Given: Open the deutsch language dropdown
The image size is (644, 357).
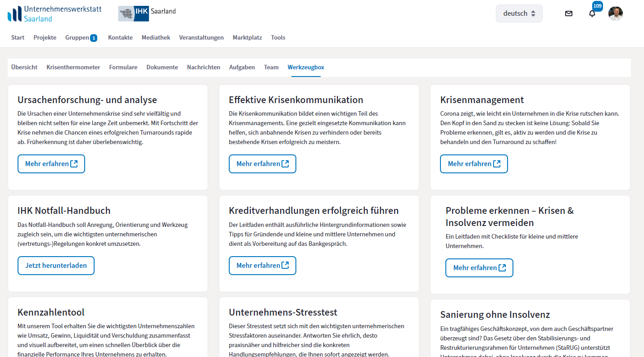Looking at the screenshot, I should (x=519, y=14).
